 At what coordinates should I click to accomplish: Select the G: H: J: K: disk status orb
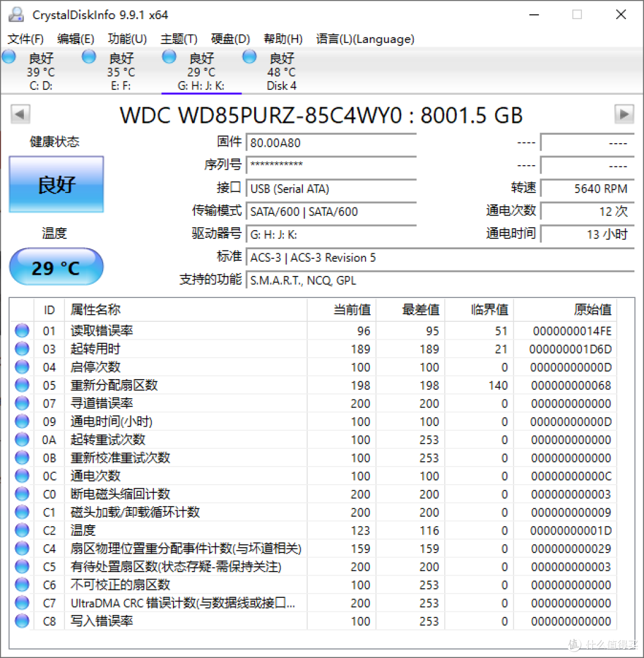[x=169, y=57]
